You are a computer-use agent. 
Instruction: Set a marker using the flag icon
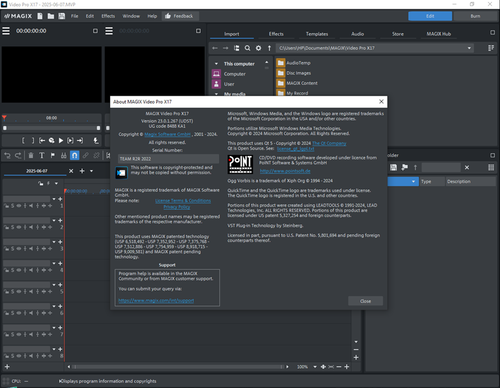tap(53, 155)
